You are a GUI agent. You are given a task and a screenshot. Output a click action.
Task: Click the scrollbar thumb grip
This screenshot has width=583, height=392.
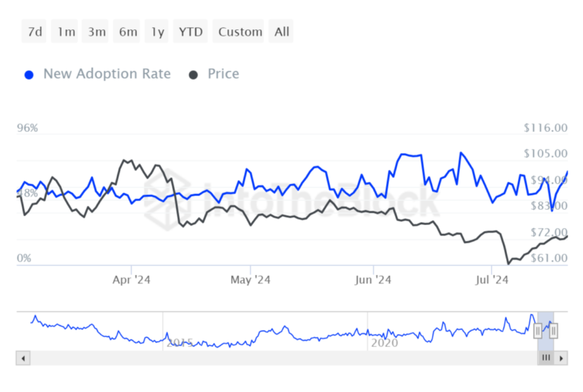pos(546,358)
